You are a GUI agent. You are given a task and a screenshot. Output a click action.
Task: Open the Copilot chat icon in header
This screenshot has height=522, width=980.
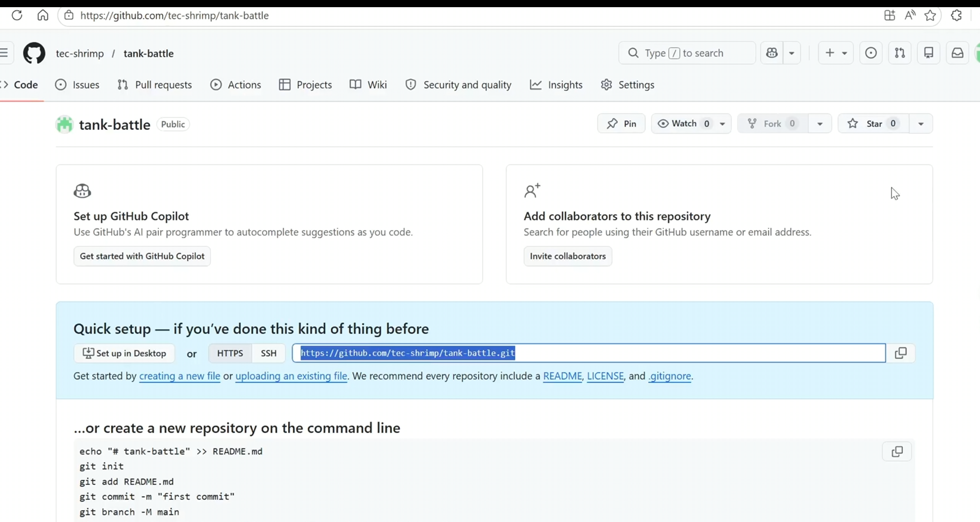click(772, 53)
